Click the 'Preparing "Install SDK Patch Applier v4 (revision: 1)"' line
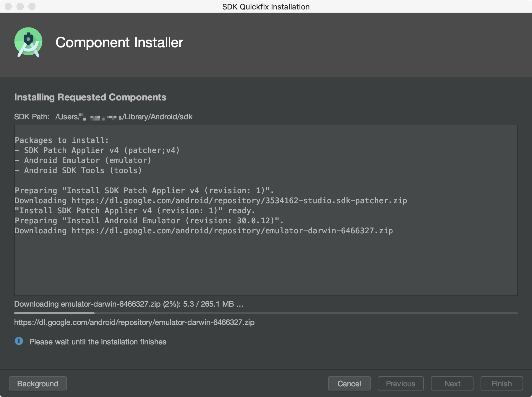Image resolution: width=532 pixels, height=397 pixels. coord(145,191)
